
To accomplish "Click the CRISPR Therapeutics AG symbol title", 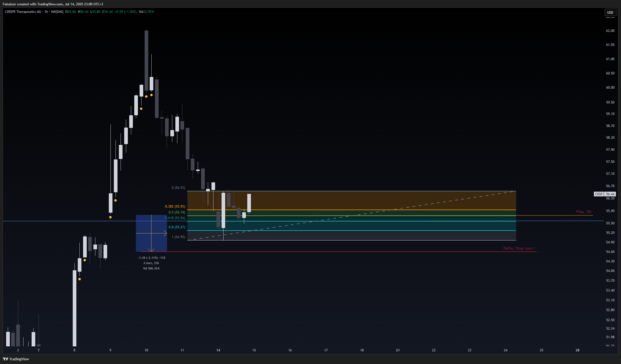I will [23, 12].
